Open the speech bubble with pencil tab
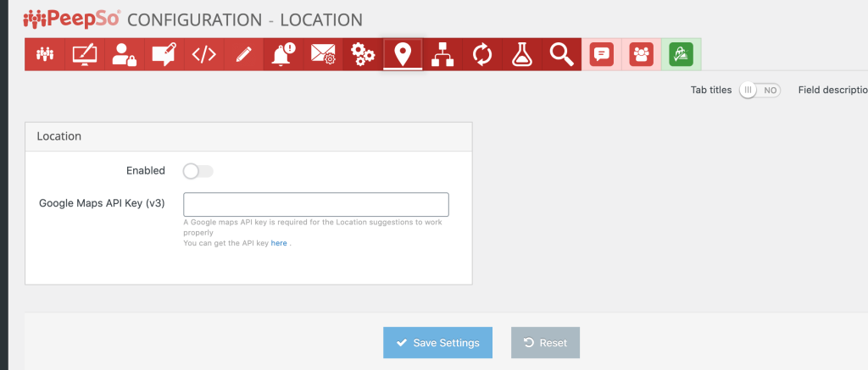868x370 pixels. pyautogui.click(x=164, y=54)
